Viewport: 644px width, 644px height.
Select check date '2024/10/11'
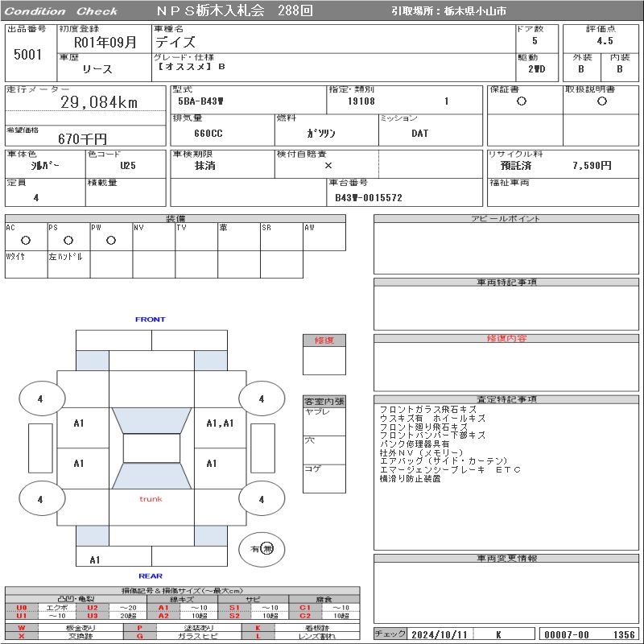439,634
